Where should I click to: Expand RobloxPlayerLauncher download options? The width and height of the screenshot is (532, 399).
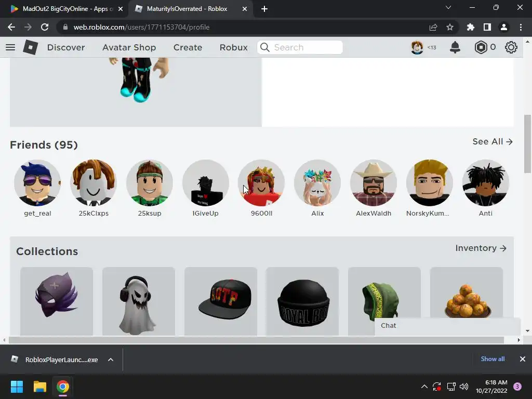pos(111,360)
